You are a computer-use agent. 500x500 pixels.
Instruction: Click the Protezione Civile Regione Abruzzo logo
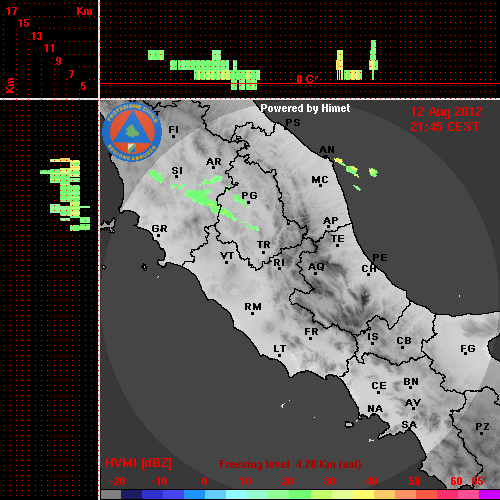pos(132,132)
